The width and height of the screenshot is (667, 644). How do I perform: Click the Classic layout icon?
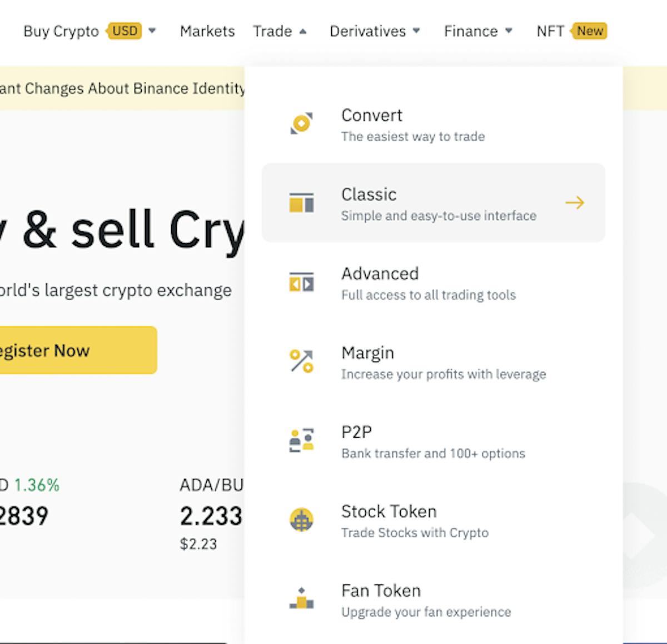pos(302,202)
